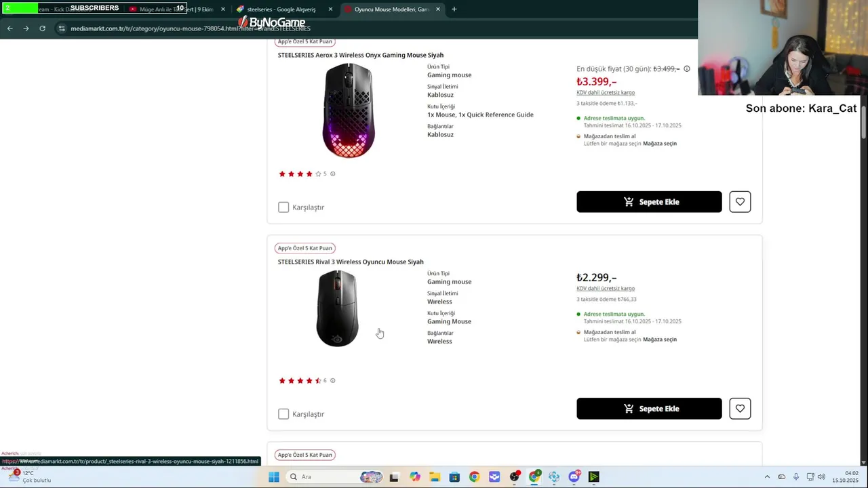Add Aerox 3 Wireless to cart

(x=649, y=202)
